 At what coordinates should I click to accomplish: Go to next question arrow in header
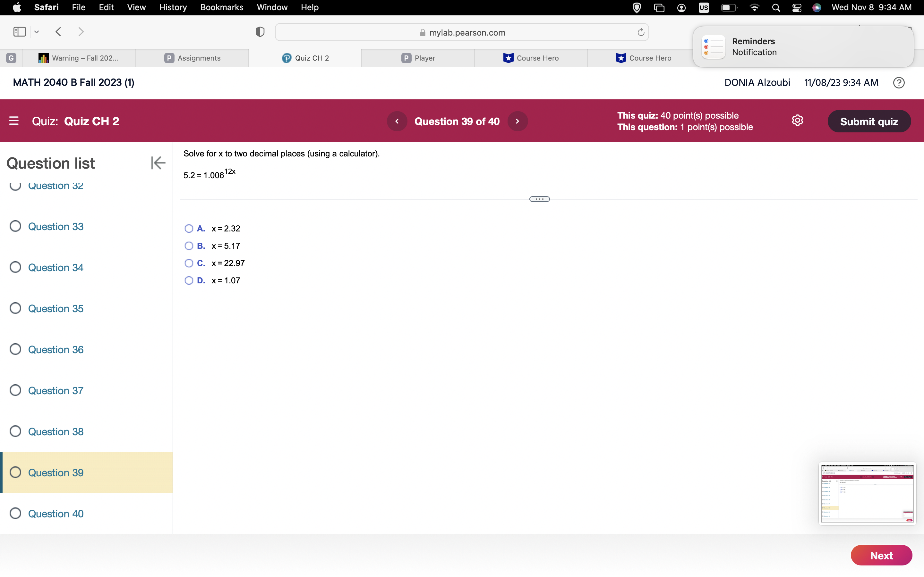click(x=518, y=121)
